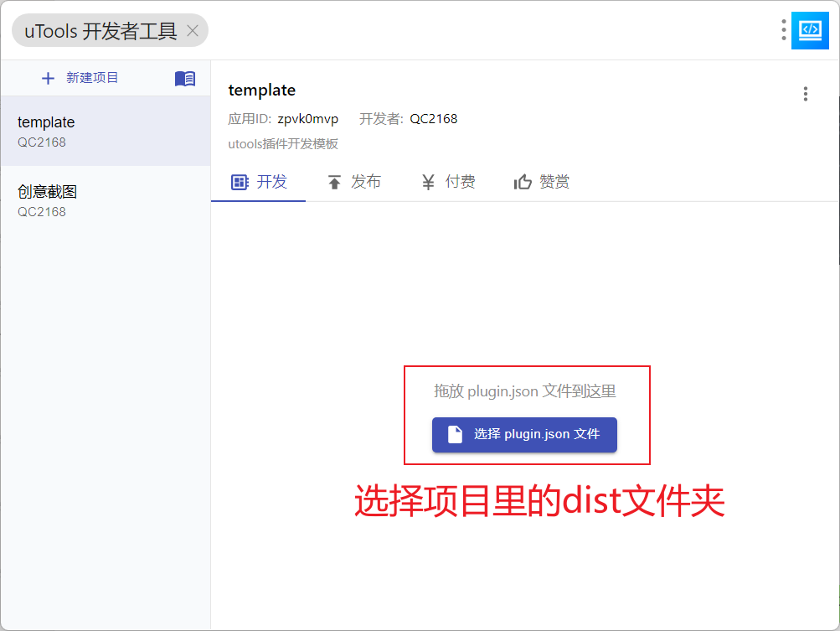Open the documentation book icon
Image resolution: width=840 pixels, height=631 pixels.
tap(185, 78)
